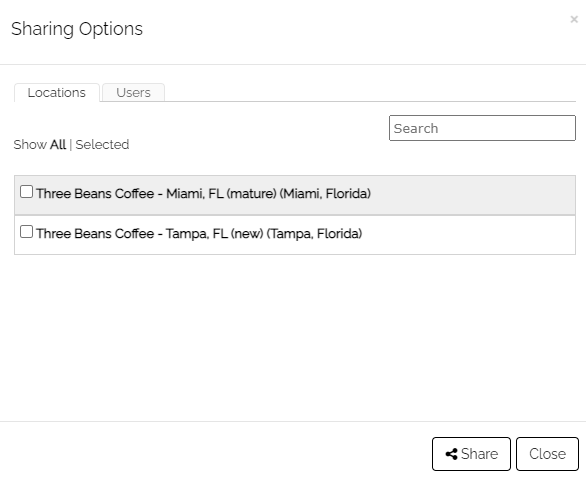Screen dimensions: 586x479
Task: Click empty space in the Tampa row
Action: [x=467, y=235]
